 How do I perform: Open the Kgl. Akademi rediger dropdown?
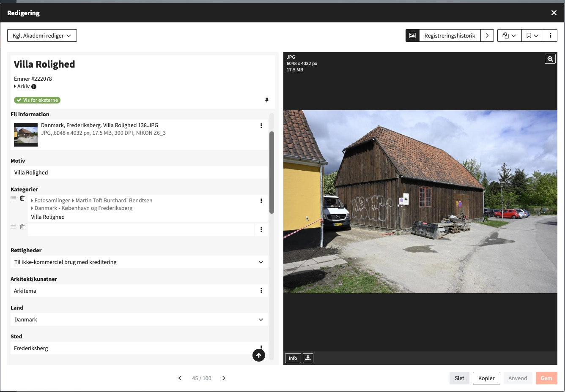[x=42, y=35]
